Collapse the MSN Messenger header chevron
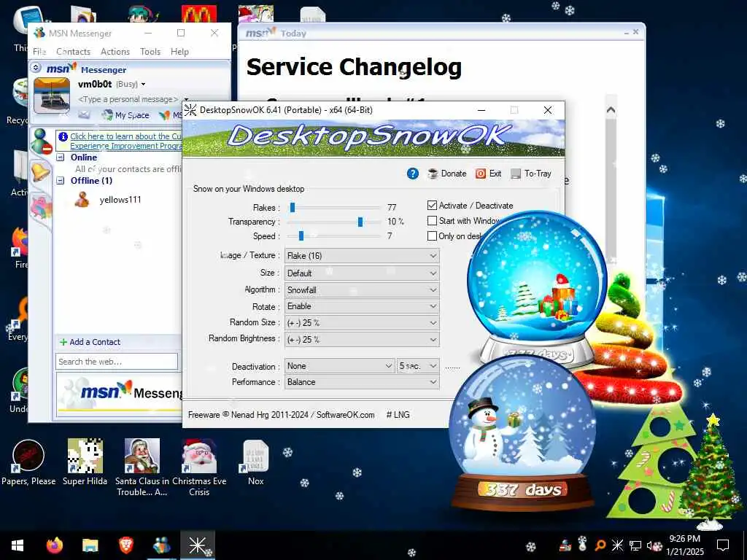Viewport: 747px width, 560px height. click(36, 68)
